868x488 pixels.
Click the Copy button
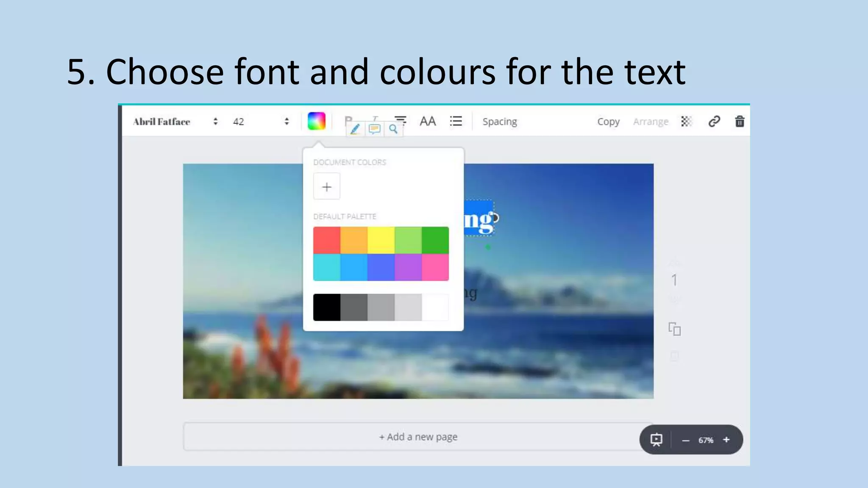point(608,122)
